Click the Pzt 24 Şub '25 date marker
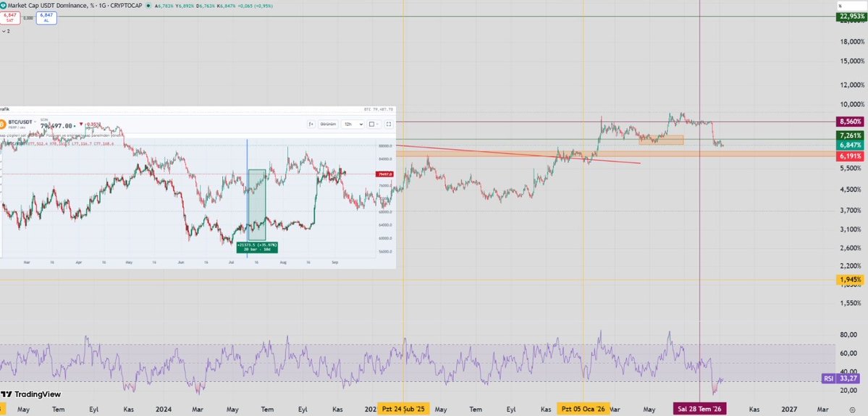The height and width of the screenshot is (416, 868). click(403, 409)
